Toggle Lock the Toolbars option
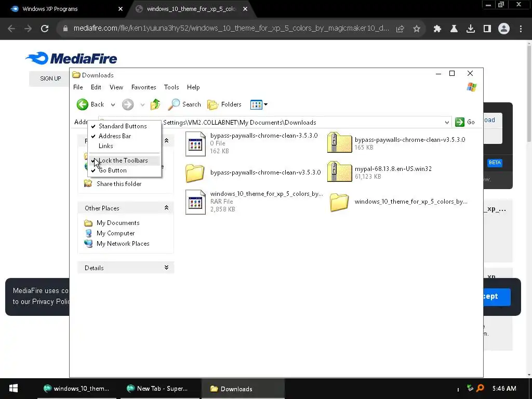The height and width of the screenshot is (399, 532). (124, 161)
